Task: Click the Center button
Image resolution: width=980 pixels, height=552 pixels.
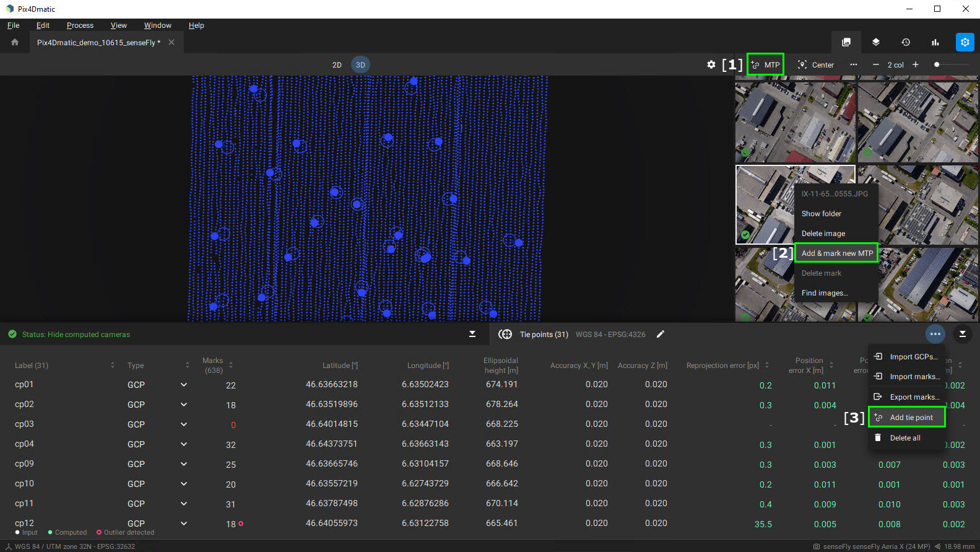Action: tap(816, 65)
